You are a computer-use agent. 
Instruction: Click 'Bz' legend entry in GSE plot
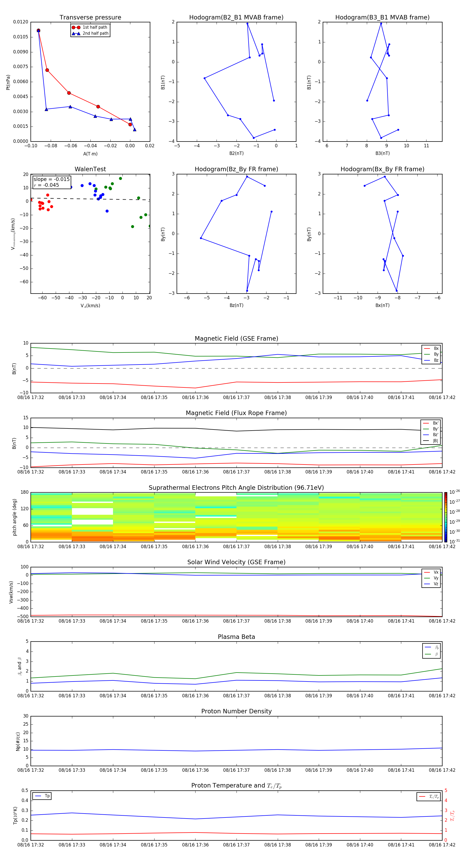pyautogui.click(x=431, y=361)
